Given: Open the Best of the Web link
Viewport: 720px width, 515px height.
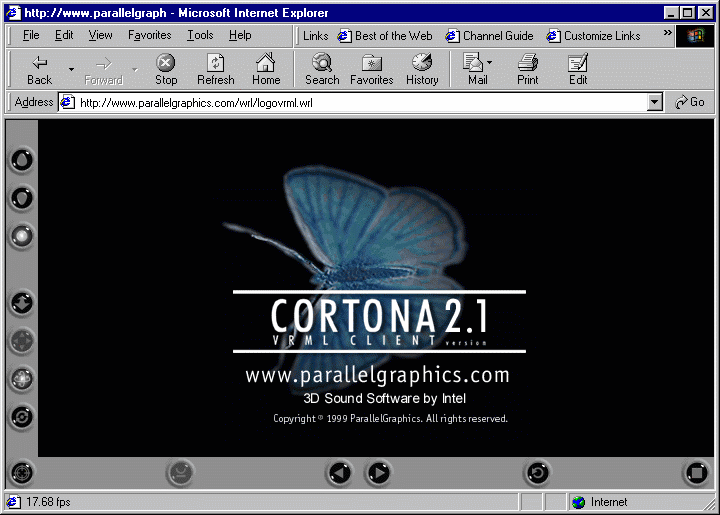Looking at the screenshot, I should [x=385, y=36].
